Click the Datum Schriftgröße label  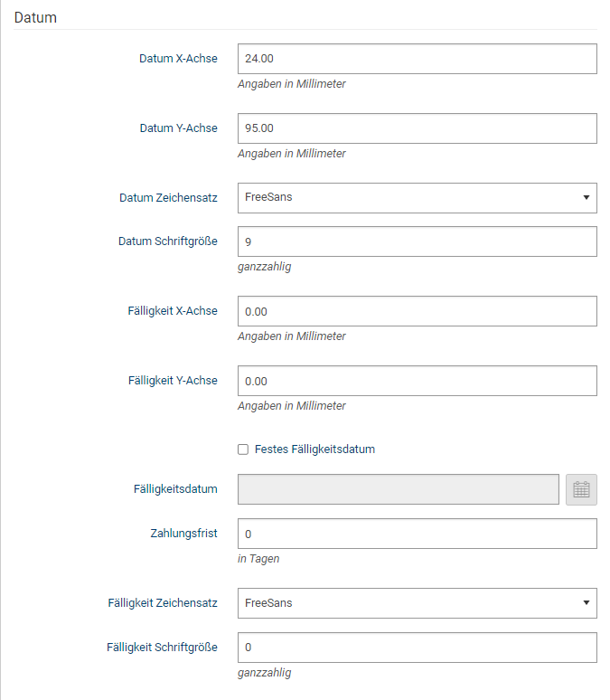coord(168,241)
